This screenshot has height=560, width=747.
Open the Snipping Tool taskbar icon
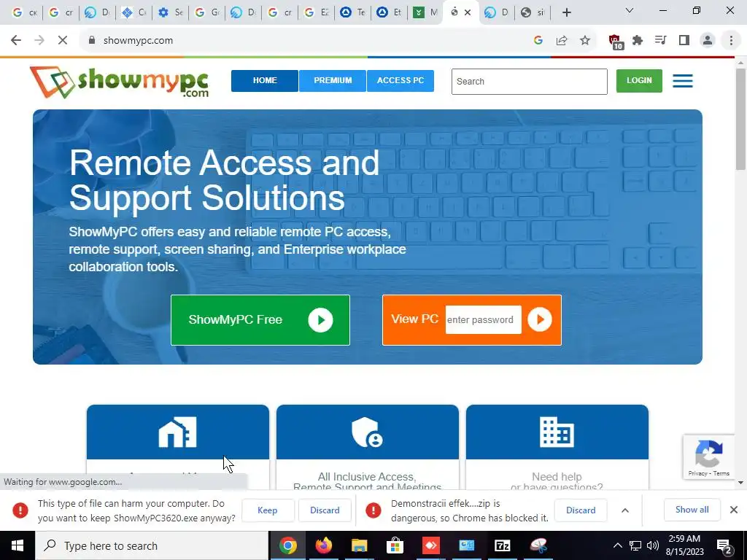pos(538,545)
